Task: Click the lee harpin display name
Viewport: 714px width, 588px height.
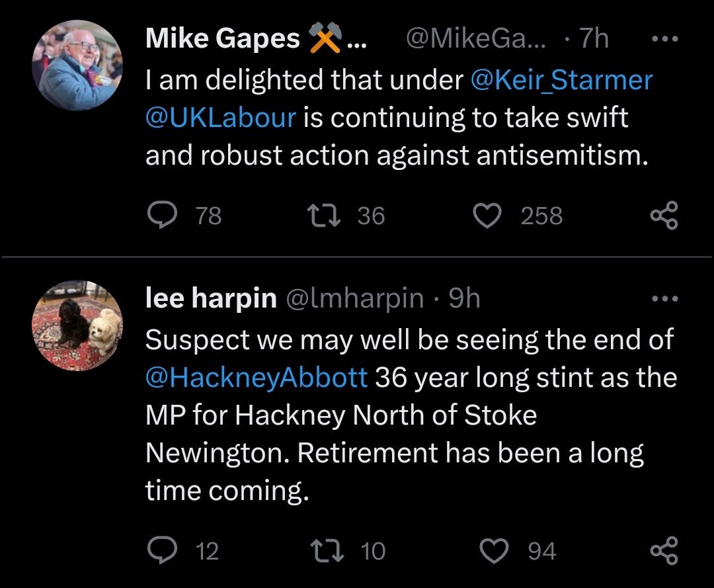Action: pyautogui.click(x=210, y=299)
